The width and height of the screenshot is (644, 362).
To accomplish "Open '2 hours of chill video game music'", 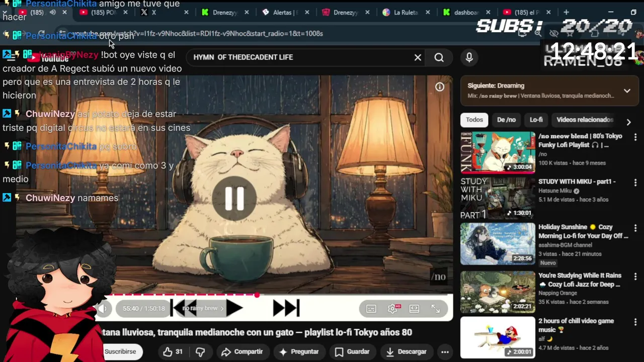I will click(576, 325).
